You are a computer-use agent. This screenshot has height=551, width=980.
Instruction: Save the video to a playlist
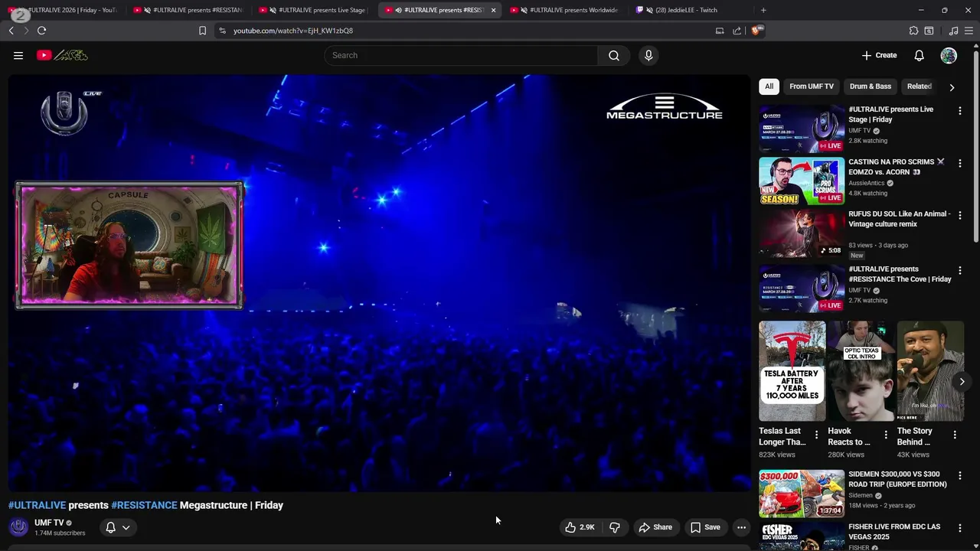[705, 527]
